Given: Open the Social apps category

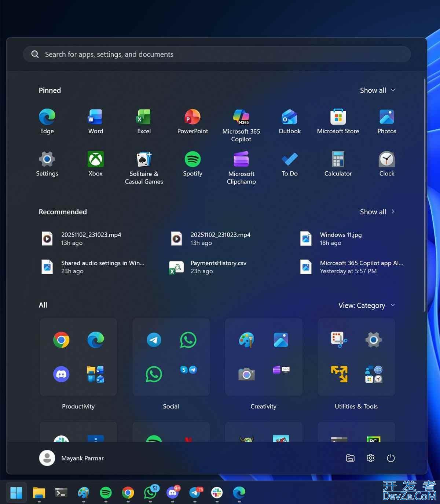Looking at the screenshot, I should [171, 357].
